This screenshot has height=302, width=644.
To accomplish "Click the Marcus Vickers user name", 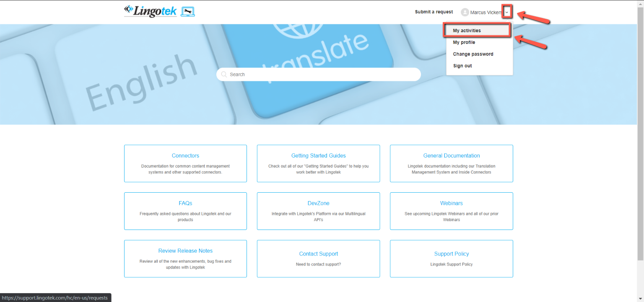I will pos(486,13).
